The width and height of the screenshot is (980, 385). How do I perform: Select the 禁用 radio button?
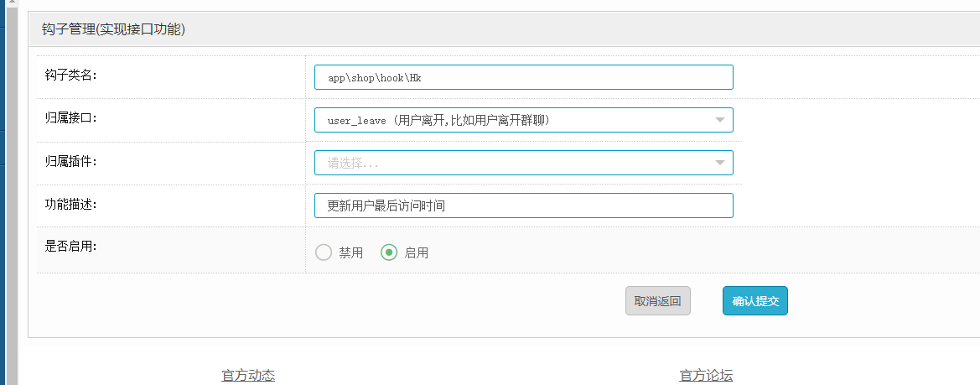pyautogui.click(x=324, y=252)
